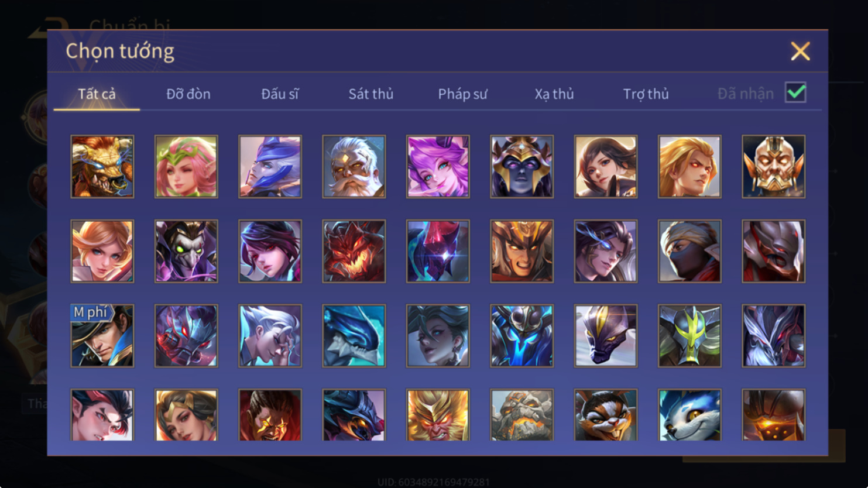Filter heroes by 'Xạ thủ' tab
This screenshot has height=488, width=868.
click(554, 94)
